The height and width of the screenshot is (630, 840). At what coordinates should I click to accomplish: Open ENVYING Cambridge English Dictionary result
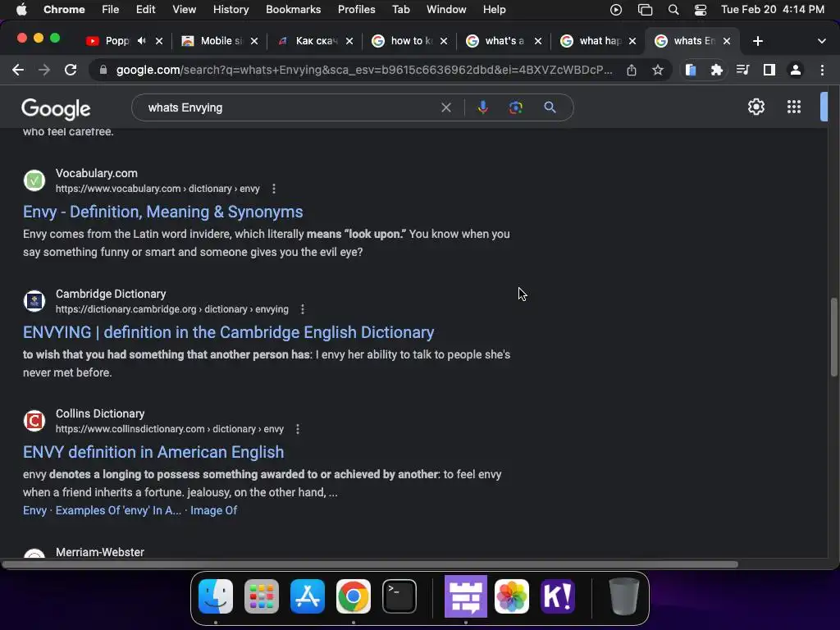228,333
